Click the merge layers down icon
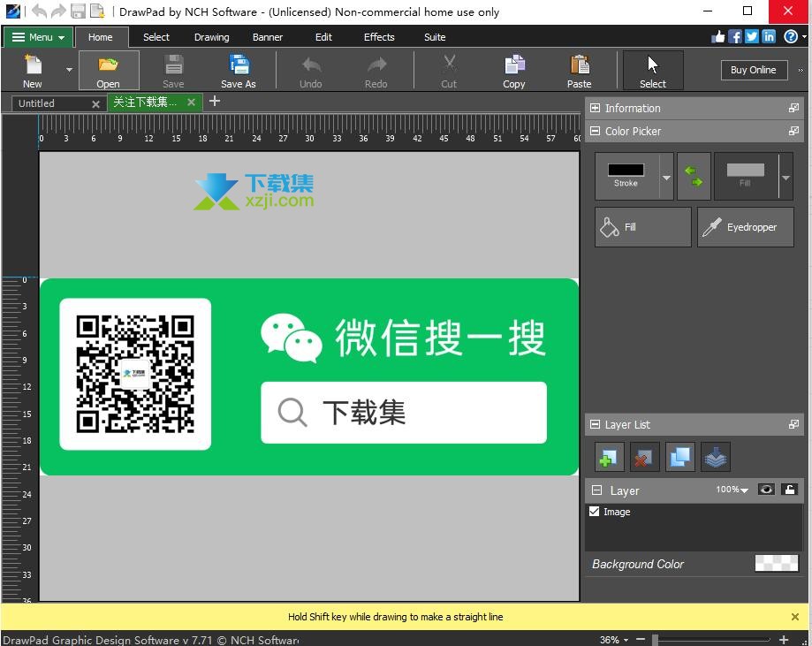Screen dimensions: 812x646 (715, 457)
